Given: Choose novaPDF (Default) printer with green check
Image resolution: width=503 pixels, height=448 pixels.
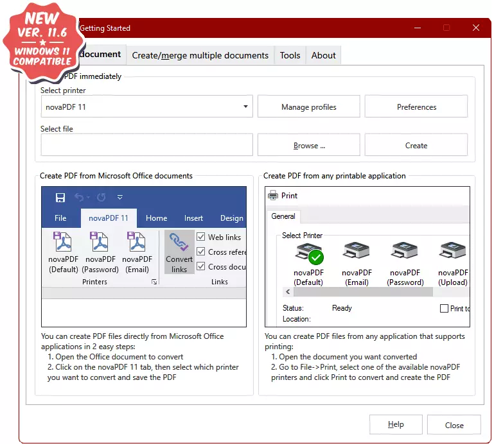Looking at the screenshot, I should (x=308, y=264).
